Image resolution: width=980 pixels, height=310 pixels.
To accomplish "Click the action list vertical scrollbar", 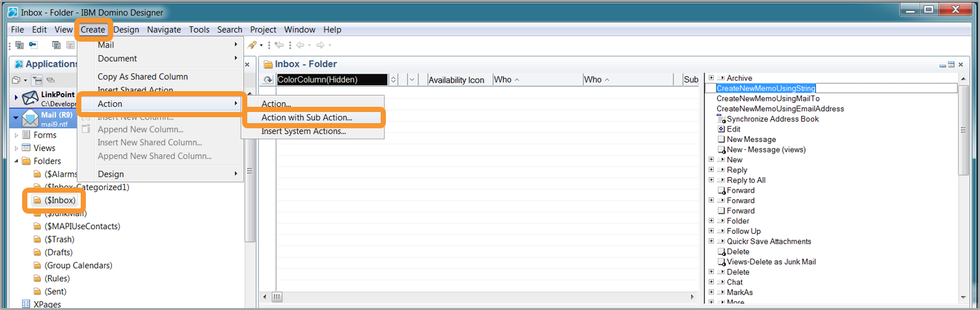I will (964, 189).
